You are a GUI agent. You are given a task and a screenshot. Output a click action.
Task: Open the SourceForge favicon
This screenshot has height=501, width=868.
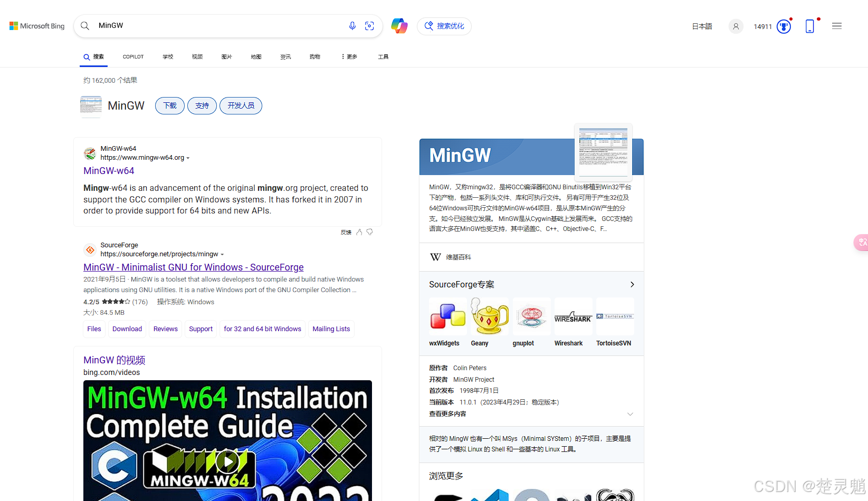click(90, 250)
